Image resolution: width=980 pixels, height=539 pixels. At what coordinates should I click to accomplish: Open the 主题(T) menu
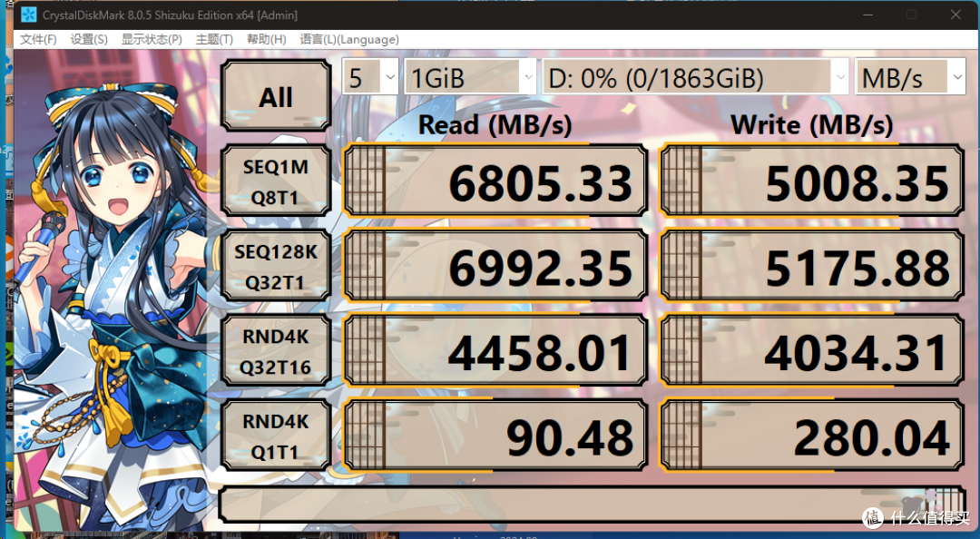pos(214,39)
